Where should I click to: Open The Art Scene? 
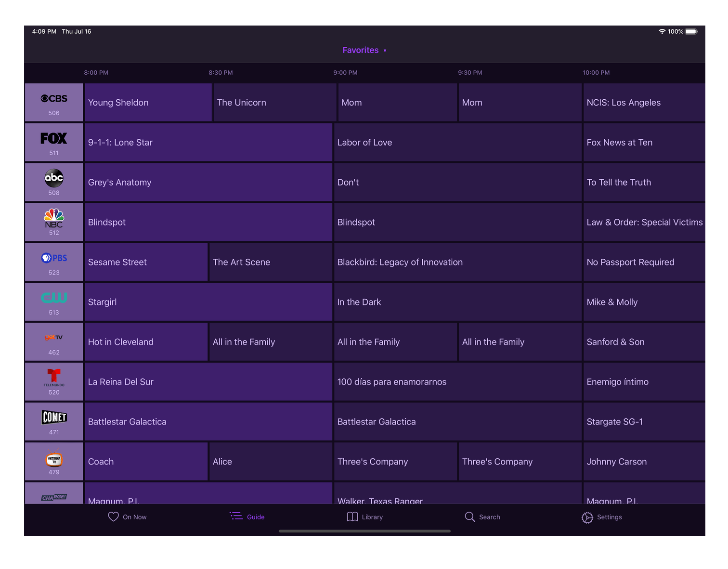pyautogui.click(x=271, y=262)
